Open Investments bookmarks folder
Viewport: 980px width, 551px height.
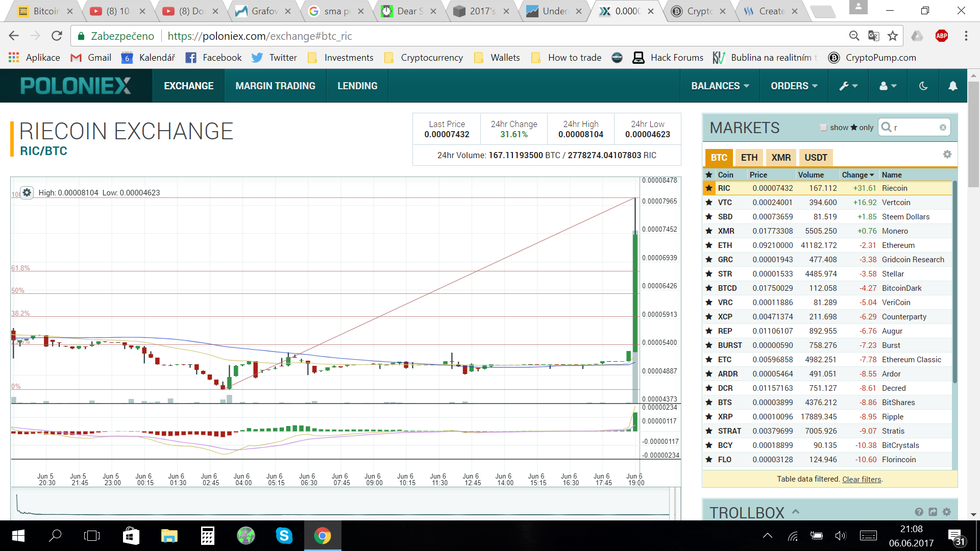pos(340,58)
